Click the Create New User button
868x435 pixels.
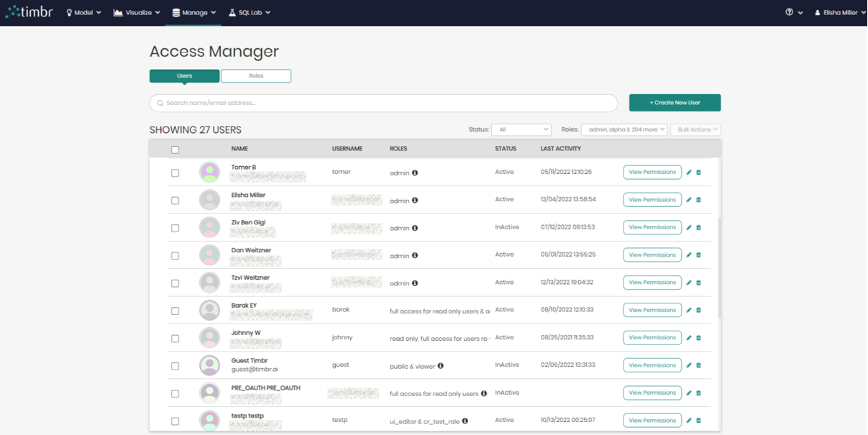674,103
